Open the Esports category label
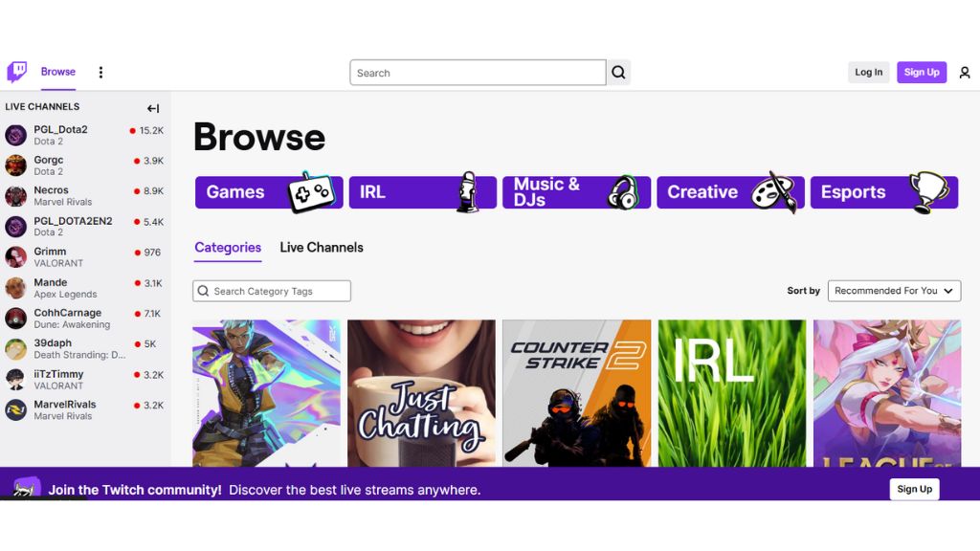 point(853,192)
